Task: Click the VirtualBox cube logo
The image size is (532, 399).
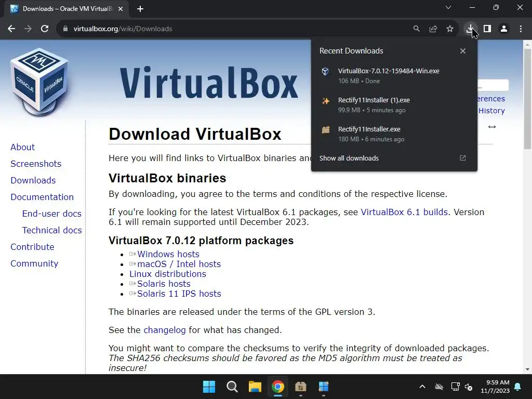Action: (39, 82)
